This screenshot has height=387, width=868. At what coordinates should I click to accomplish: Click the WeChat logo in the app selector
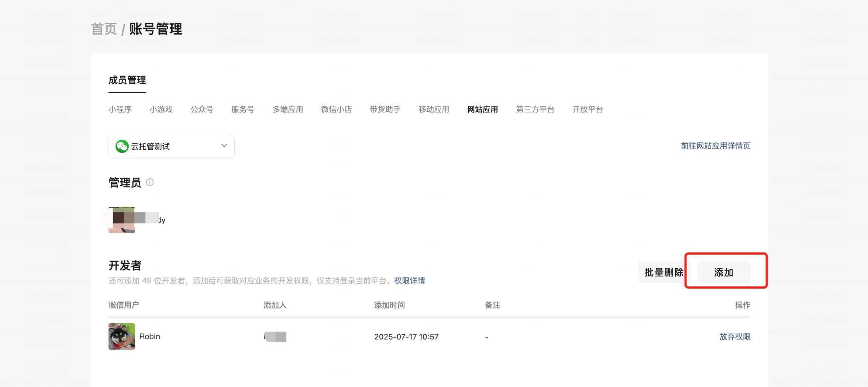(x=122, y=146)
